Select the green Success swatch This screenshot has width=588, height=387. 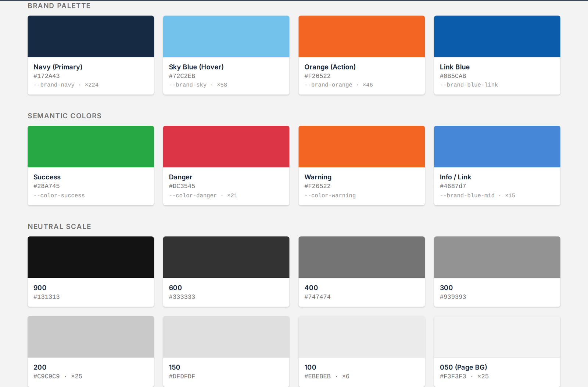(91, 147)
